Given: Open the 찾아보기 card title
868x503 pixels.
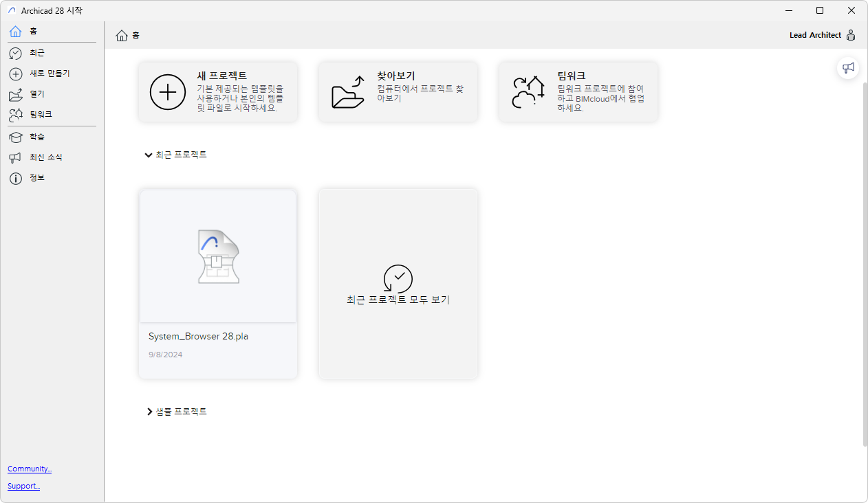Looking at the screenshot, I should pyautogui.click(x=395, y=76).
